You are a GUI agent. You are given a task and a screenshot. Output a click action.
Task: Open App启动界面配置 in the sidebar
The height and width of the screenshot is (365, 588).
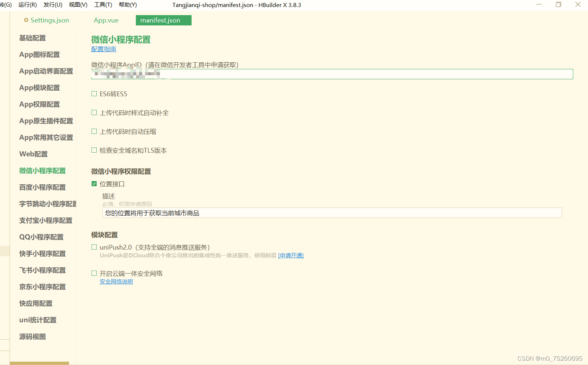click(x=46, y=71)
